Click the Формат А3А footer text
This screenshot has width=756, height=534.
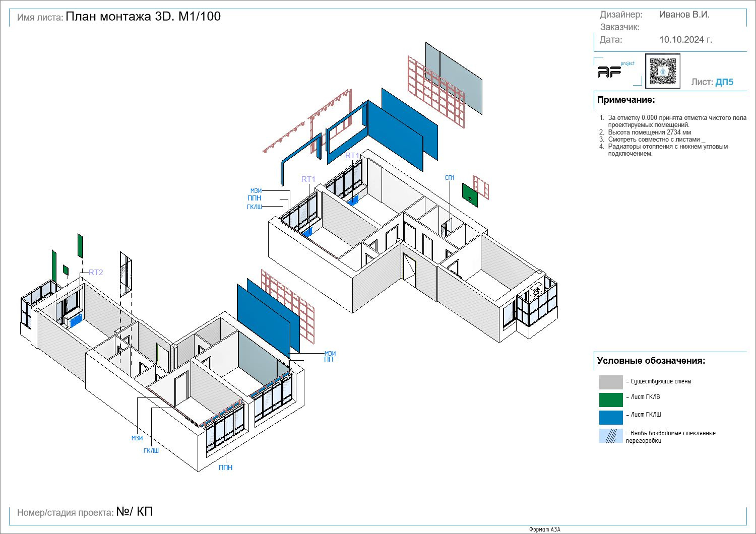[x=544, y=529]
